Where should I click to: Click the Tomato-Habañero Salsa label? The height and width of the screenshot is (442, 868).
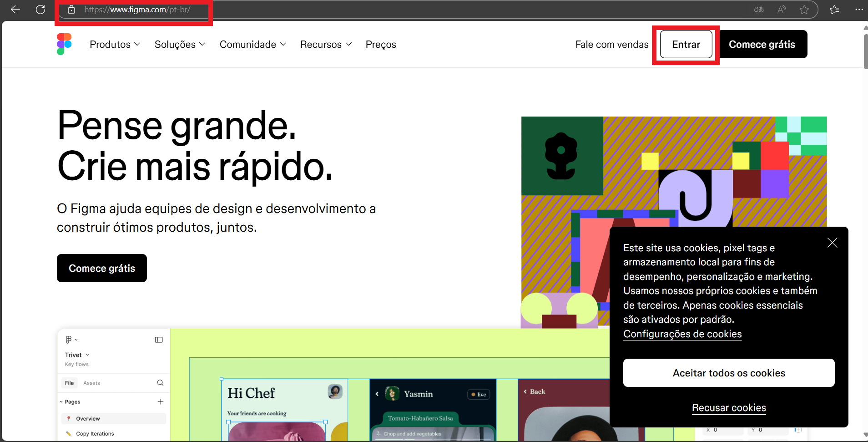pos(420,418)
